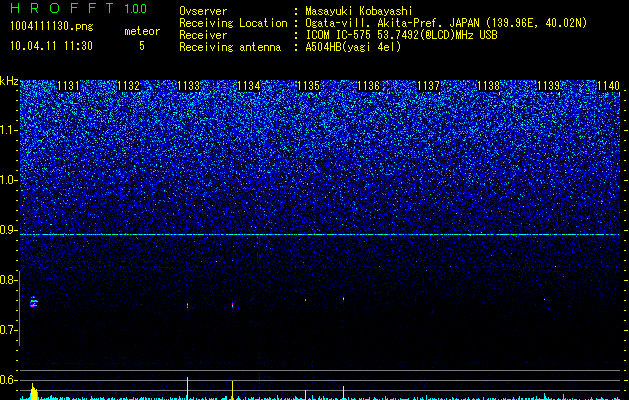Click the observer name Masayuki Kobayashi
629x400 pixels.
coord(359,11)
